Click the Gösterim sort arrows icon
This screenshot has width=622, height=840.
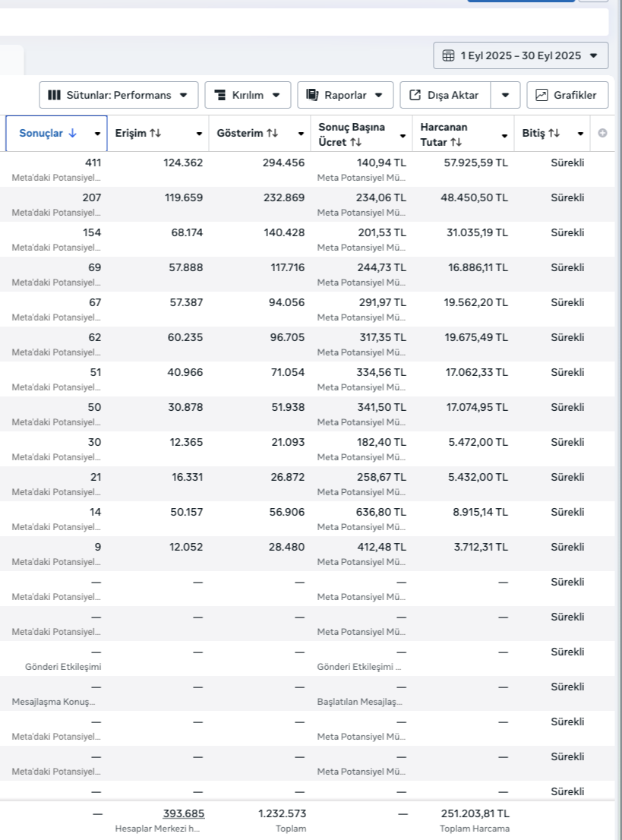(272, 134)
